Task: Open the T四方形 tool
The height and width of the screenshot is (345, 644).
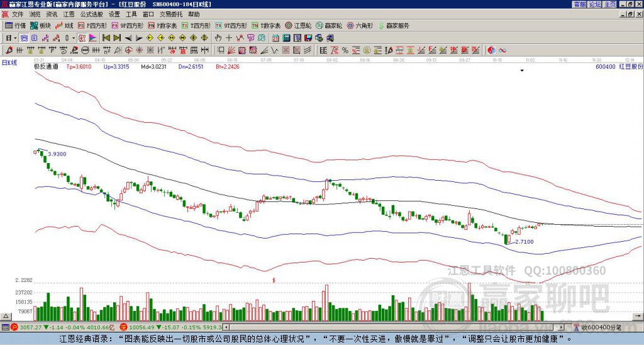Action: tap(196, 25)
